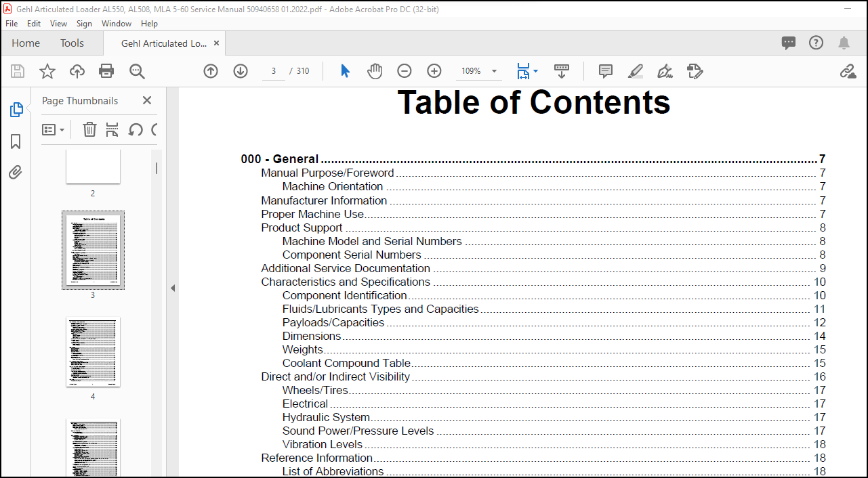Delete selected pages trash icon

89,129
